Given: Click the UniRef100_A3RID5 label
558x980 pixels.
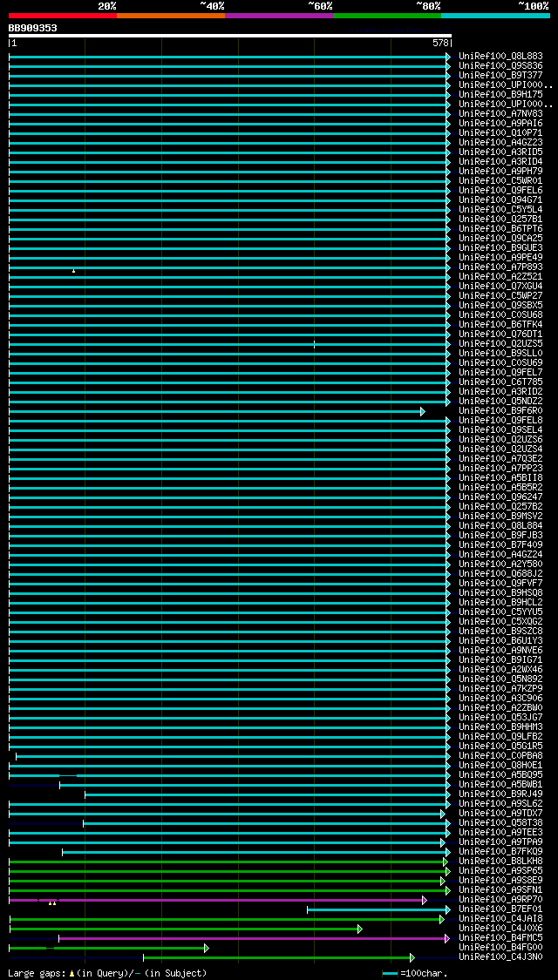Looking at the screenshot, I should pos(500,152).
